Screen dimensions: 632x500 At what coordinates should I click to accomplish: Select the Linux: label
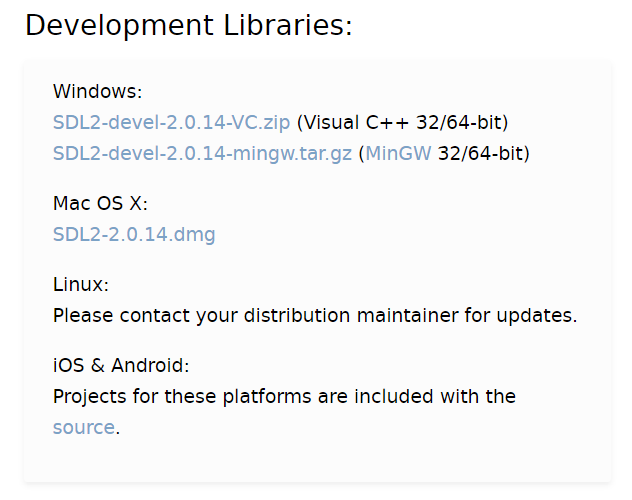[x=81, y=284]
